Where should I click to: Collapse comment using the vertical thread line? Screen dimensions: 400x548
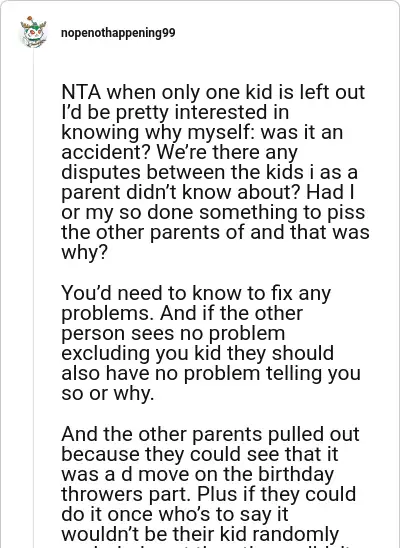[x=34, y=297]
